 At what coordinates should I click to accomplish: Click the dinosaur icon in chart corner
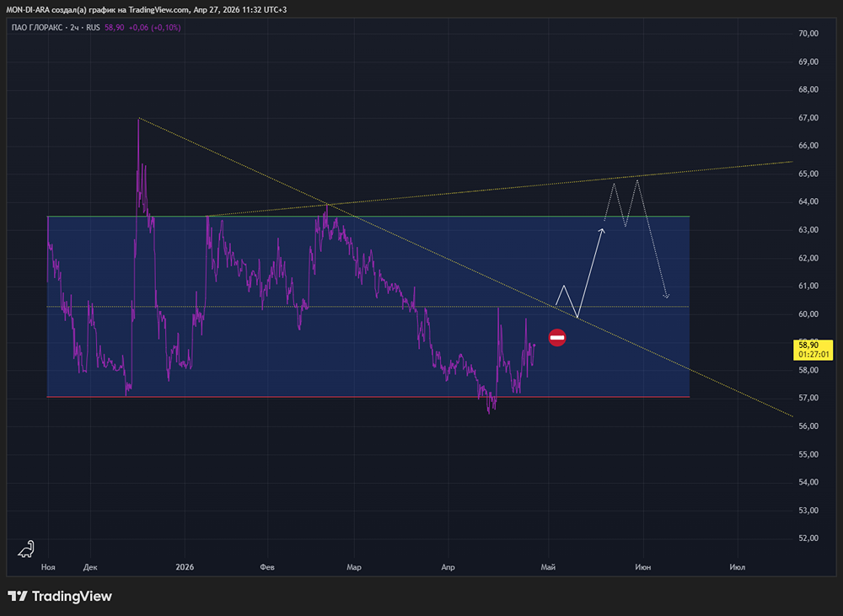(x=26, y=549)
